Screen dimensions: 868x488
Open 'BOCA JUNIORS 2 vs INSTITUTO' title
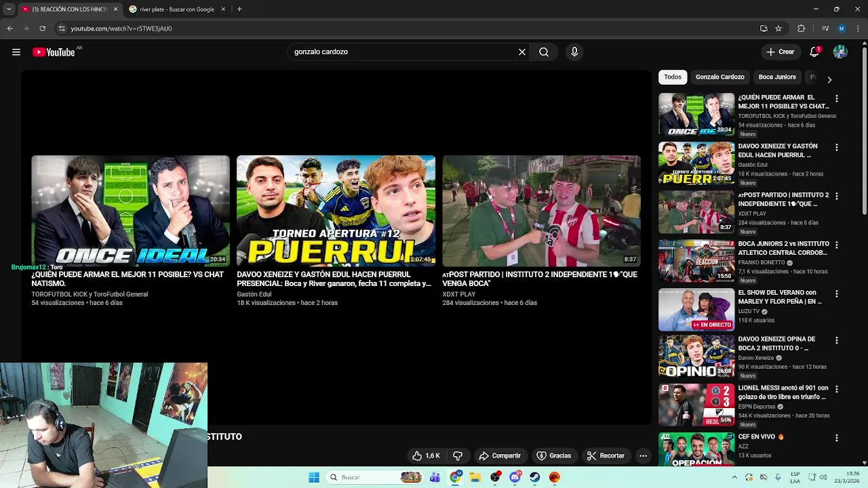(783, 248)
